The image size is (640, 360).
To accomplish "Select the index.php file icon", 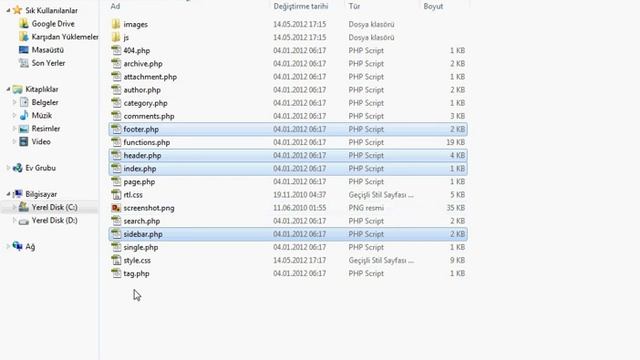I will click(116, 168).
